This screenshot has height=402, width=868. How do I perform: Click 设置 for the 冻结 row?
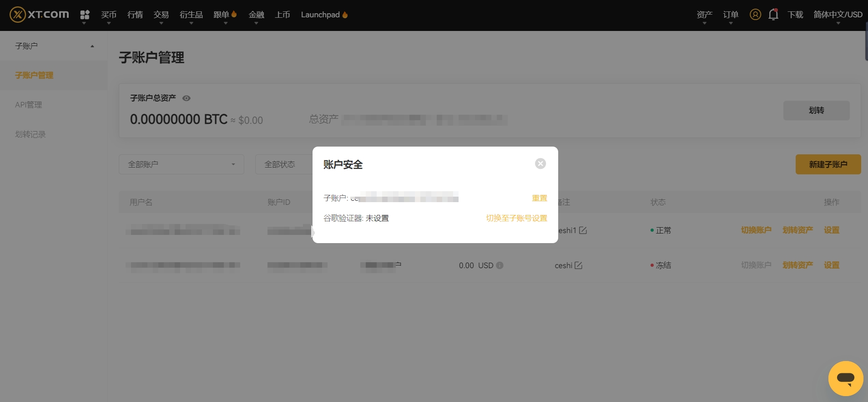(832, 265)
